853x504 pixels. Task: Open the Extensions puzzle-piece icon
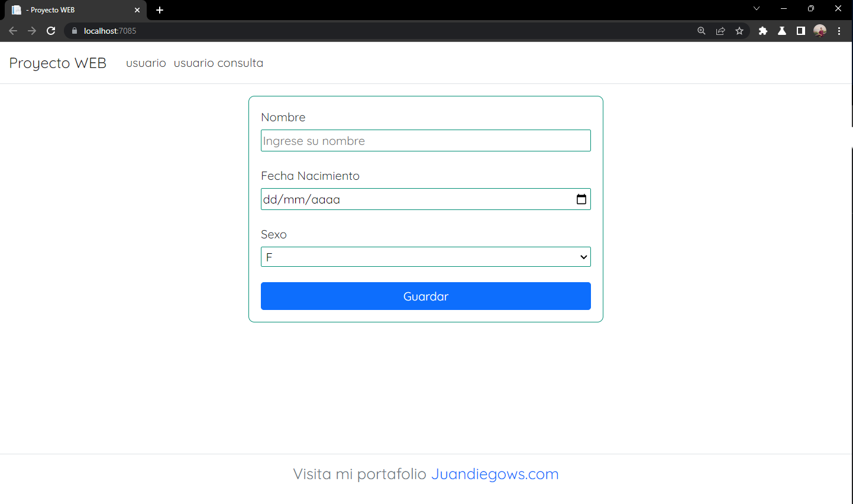pyautogui.click(x=762, y=30)
